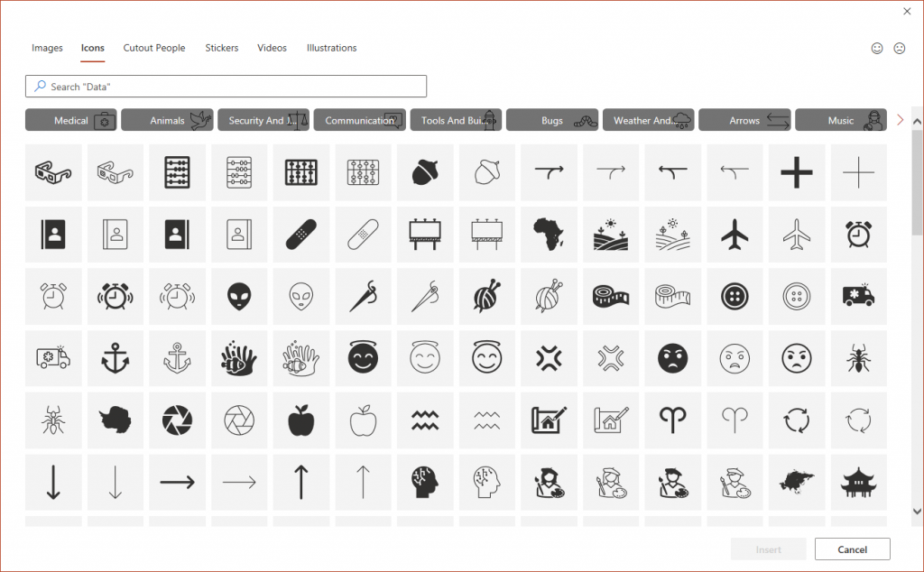This screenshot has height=572, width=924.
Task: Select the acorn icon
Action: coord(425,172)
